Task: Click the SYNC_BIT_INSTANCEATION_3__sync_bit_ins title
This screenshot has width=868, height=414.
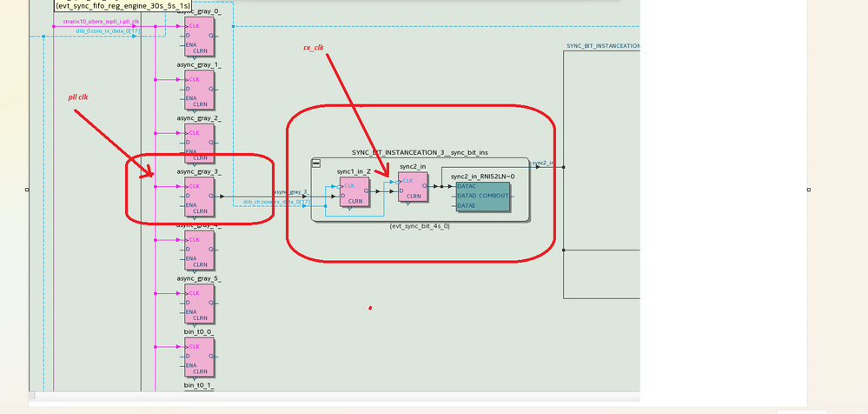Action: click(420, 152)
